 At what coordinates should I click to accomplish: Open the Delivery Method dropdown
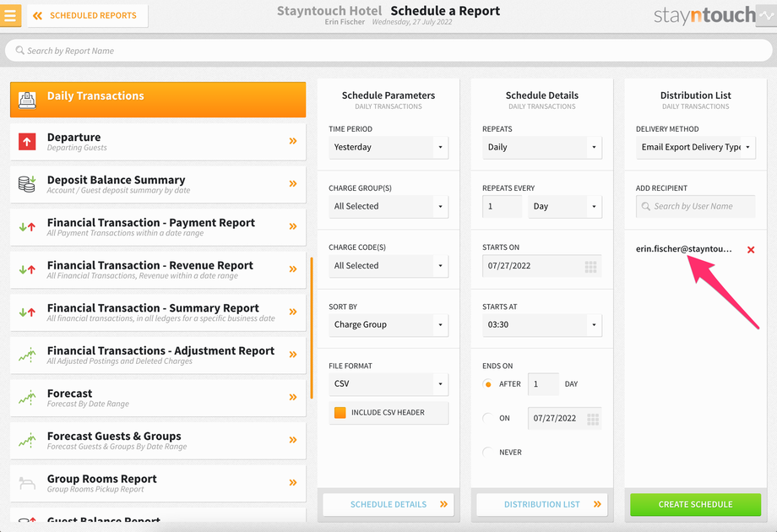point(696,147)
